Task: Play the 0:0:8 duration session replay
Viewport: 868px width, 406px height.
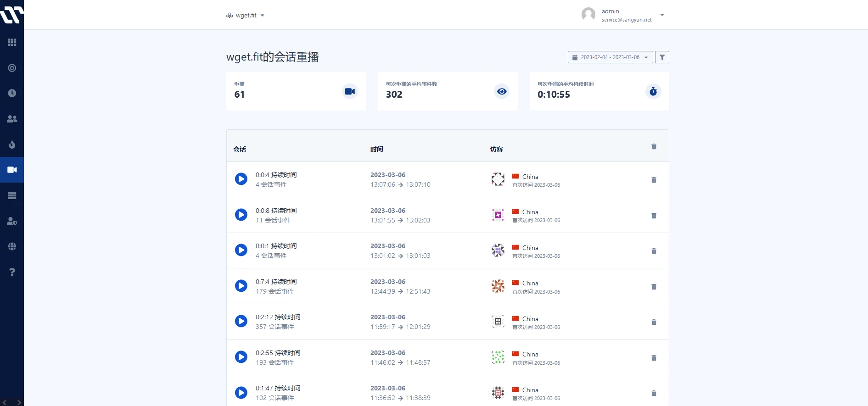Action: 241,215
